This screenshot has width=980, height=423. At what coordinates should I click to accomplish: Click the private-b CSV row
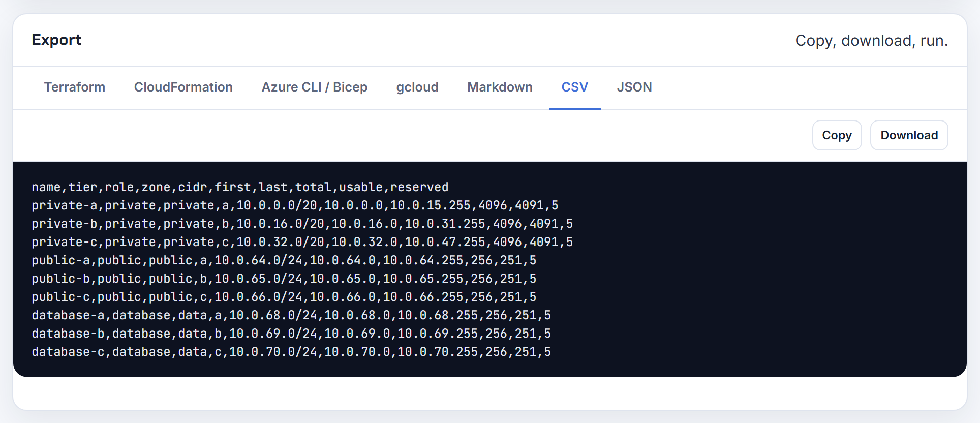click(x=302, y=224)
